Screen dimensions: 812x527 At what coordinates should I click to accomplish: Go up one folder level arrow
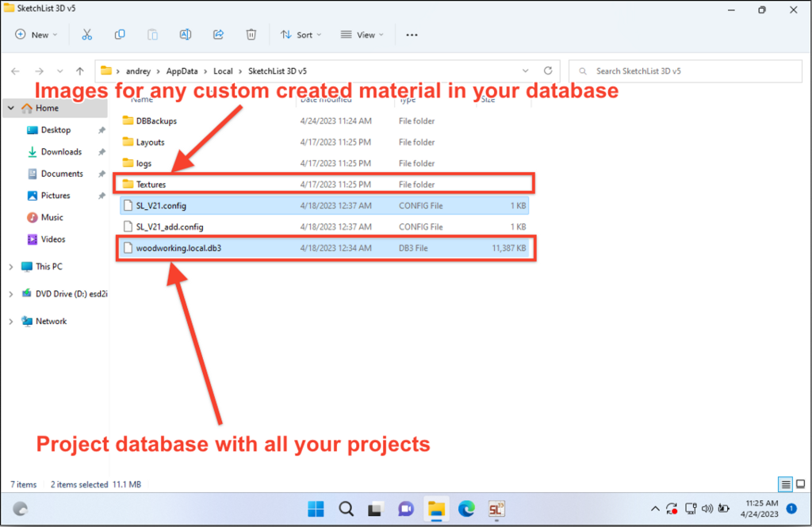(x=80, y=71)
